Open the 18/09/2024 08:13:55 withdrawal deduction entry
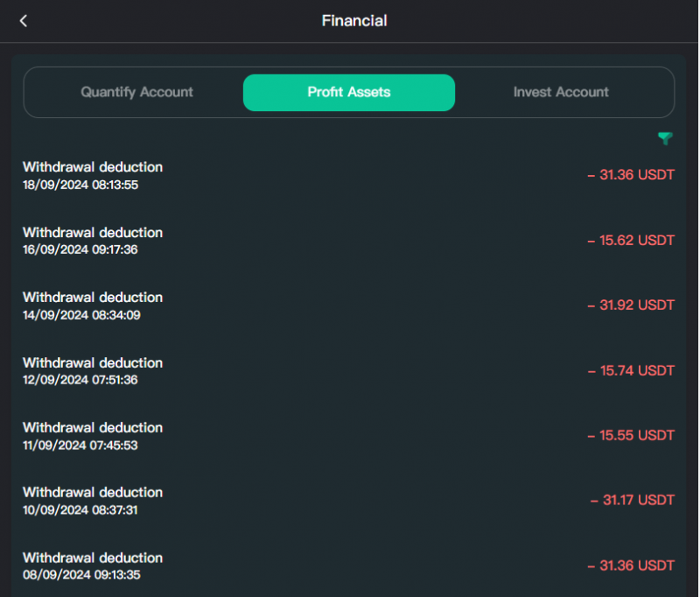Image resolution: width=700 pixels, height=597 pixels. (93, 175)
